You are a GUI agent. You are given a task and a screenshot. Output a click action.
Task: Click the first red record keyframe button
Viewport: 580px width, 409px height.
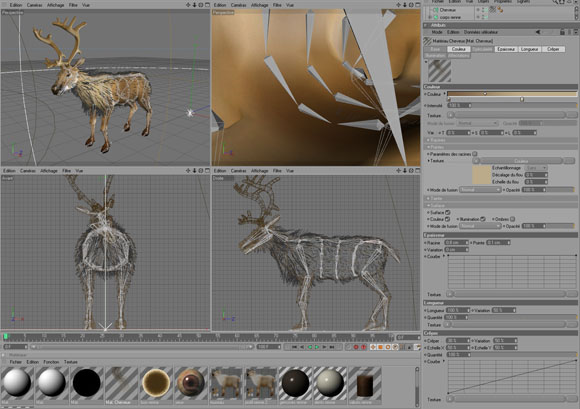(x=356, y=347)
